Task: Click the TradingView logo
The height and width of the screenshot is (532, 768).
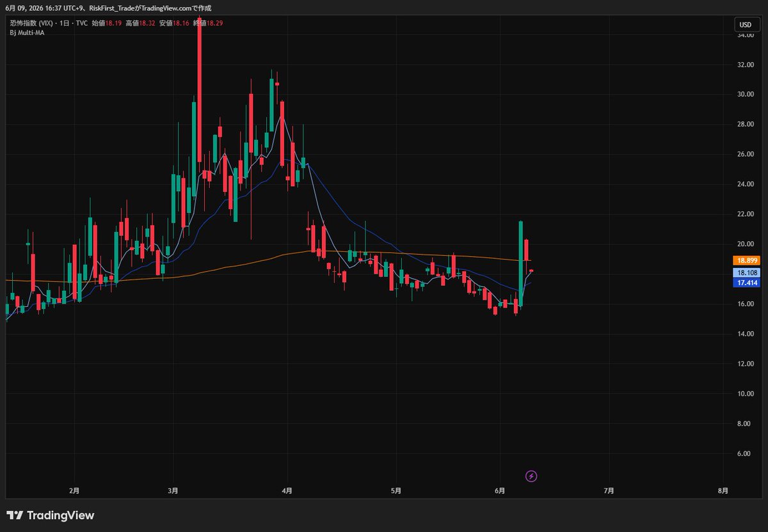Action: pyautogui.click(x=51, y=515)
